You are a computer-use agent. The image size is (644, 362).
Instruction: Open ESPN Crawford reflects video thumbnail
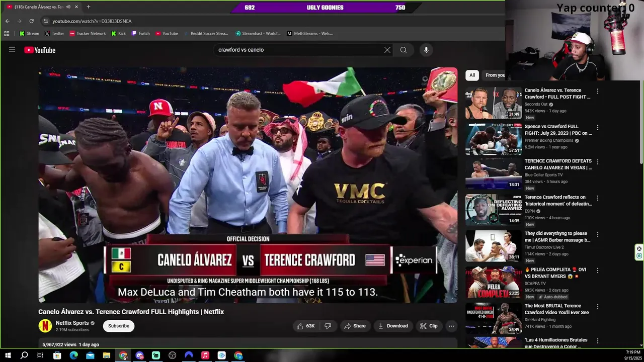pyautogui.click(x=494, y=210)
